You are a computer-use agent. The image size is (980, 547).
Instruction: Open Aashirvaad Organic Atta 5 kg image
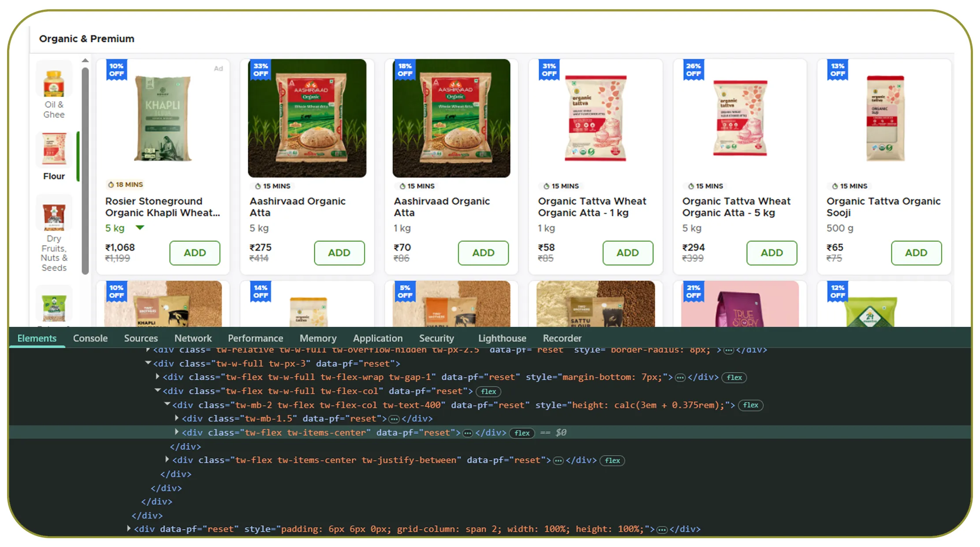307,118
